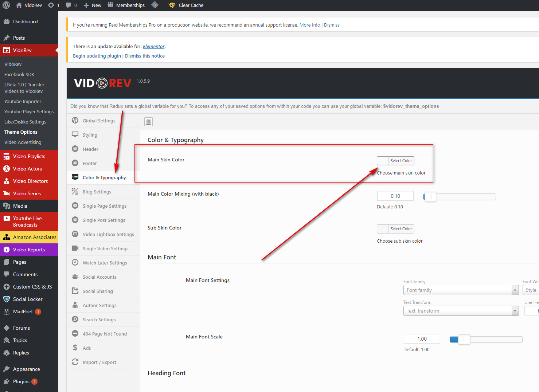
Task: Select Video Playlists in the sidebar menu
Action: pyautogui.click(x=29, y=156)
